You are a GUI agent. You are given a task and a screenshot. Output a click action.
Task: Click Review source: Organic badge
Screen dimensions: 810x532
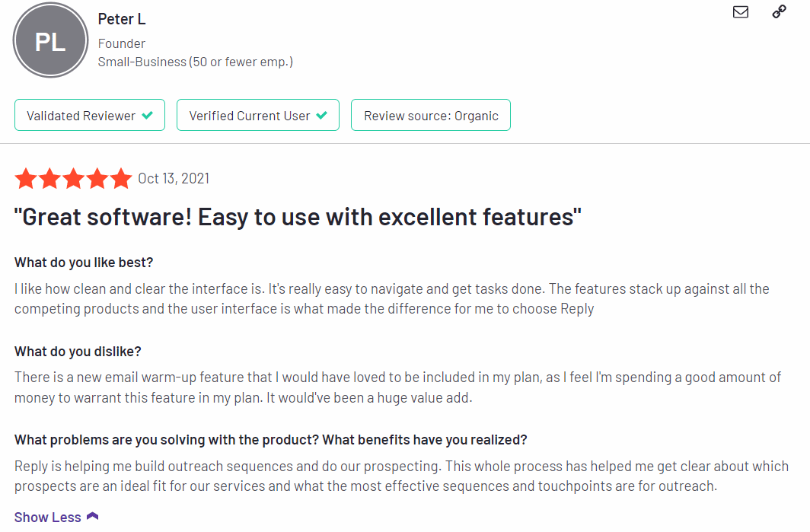431,115
